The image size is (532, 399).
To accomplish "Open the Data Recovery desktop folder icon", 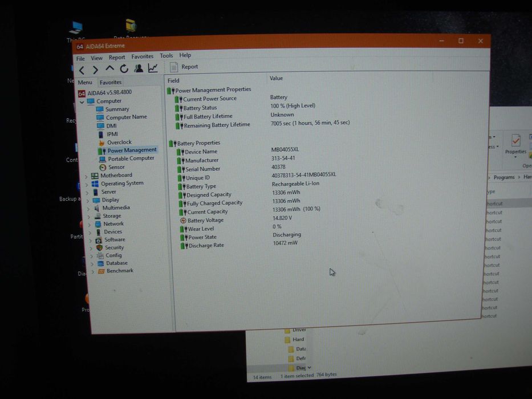I will [x=131, y=29].
